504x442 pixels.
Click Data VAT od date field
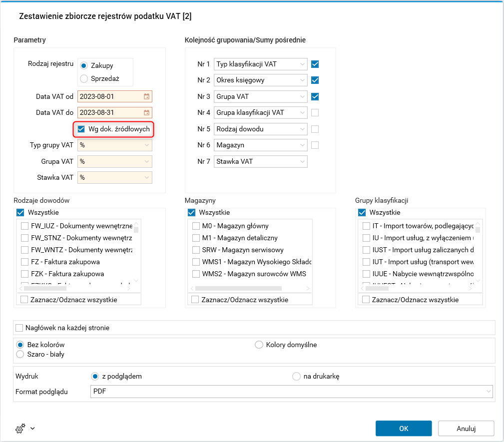click(x=110, y=96)
